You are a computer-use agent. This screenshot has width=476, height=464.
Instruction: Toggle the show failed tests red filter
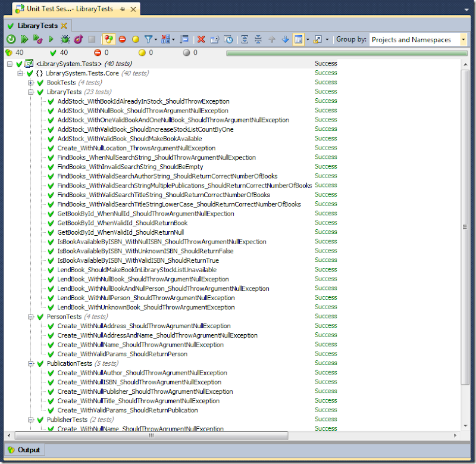pyautogui.click(x=122, y=39)
